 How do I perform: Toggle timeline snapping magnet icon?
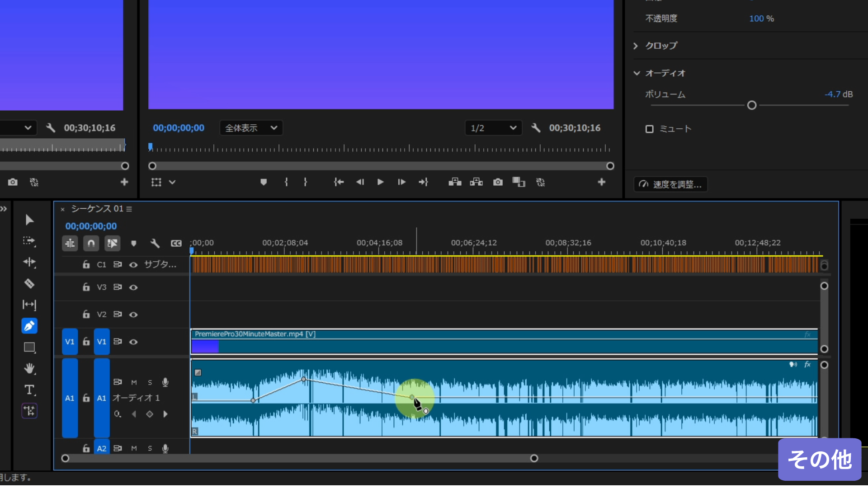pyautogui.click(x=91, y=244)
